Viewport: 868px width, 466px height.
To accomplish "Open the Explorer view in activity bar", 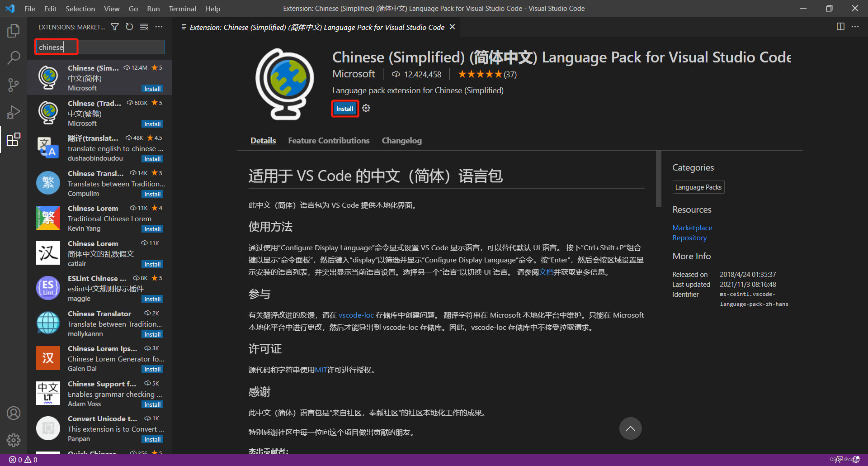I will click(x=14, y=31).
